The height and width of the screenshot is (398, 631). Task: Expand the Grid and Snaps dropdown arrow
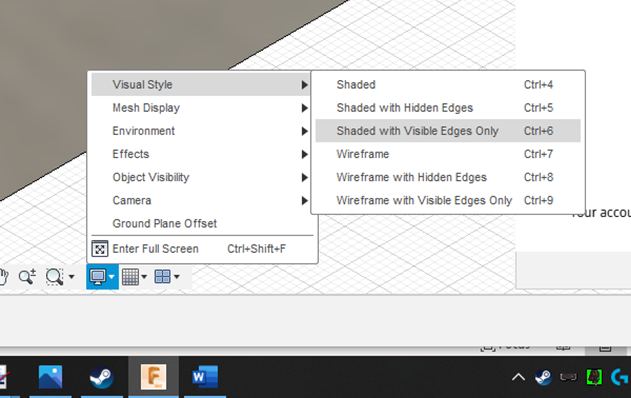pyautogui.click(x=144, y=277)
